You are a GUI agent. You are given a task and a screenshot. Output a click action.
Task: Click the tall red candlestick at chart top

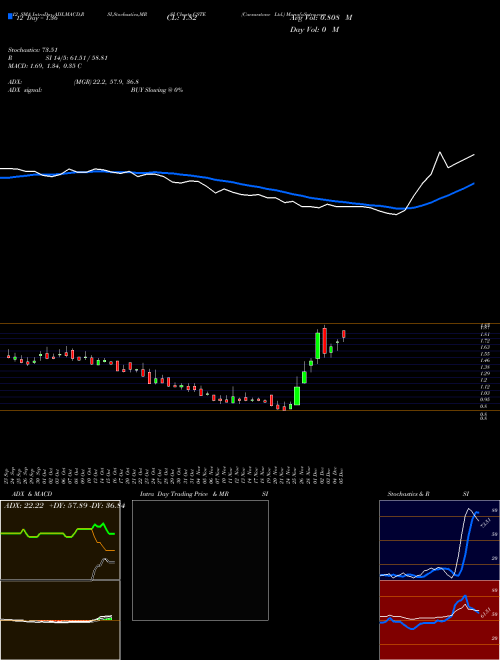(324, 341)
